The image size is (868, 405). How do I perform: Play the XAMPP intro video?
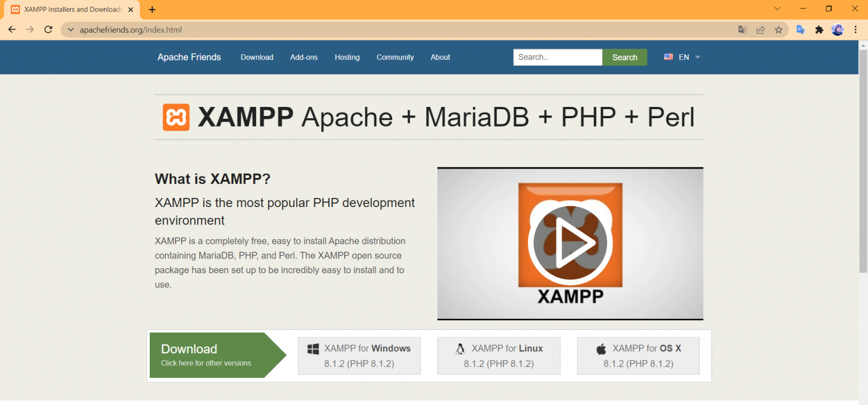tap(570, 243)
